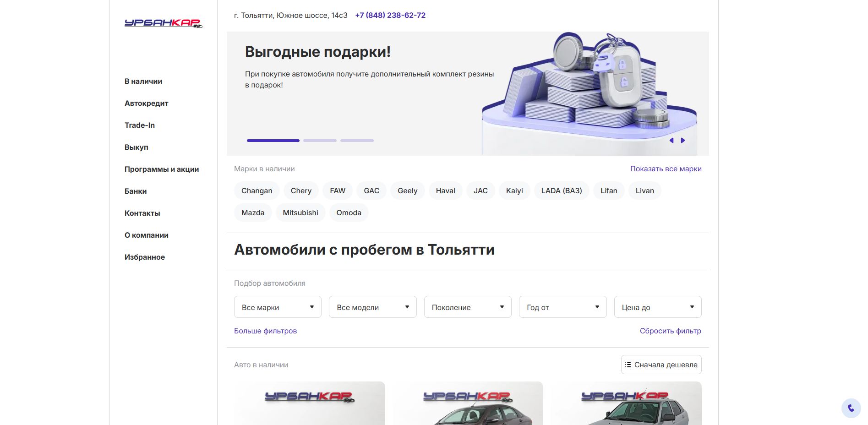Screen dimensions: 868x425
Task: Select Автокредит in the sidebar
Action: click(x=146, y=103)
